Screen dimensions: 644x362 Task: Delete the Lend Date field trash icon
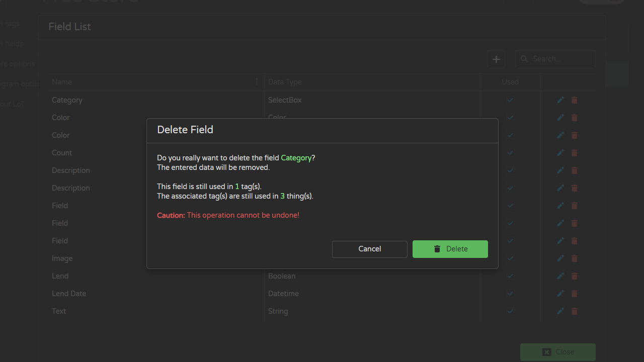coord(575,294)
